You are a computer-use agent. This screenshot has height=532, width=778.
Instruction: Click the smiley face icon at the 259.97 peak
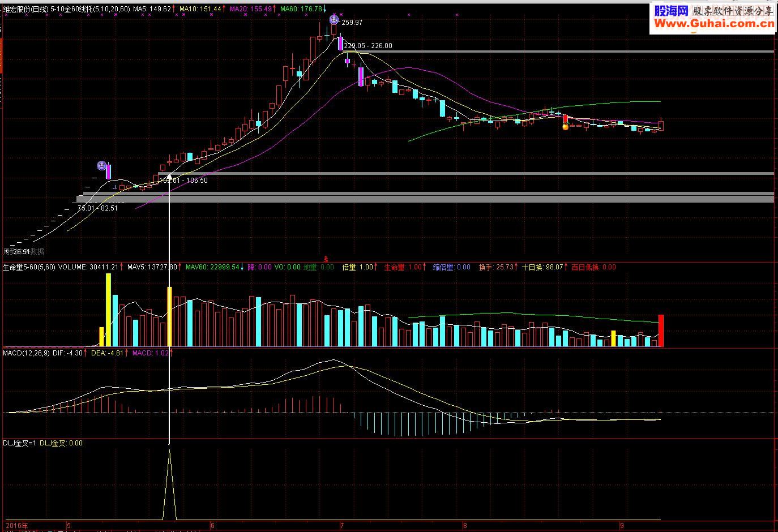pyautogui.click(x=335, y=20)
